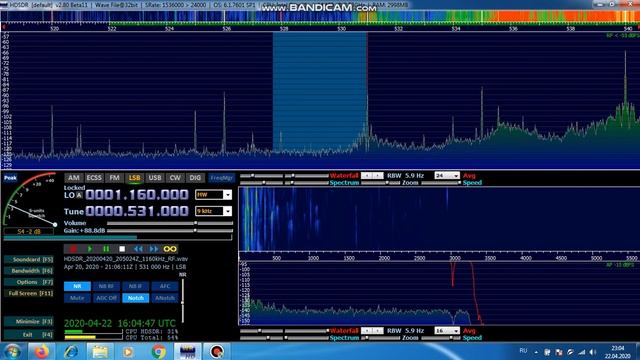Adjust the Gain slider

coord(170,231)
